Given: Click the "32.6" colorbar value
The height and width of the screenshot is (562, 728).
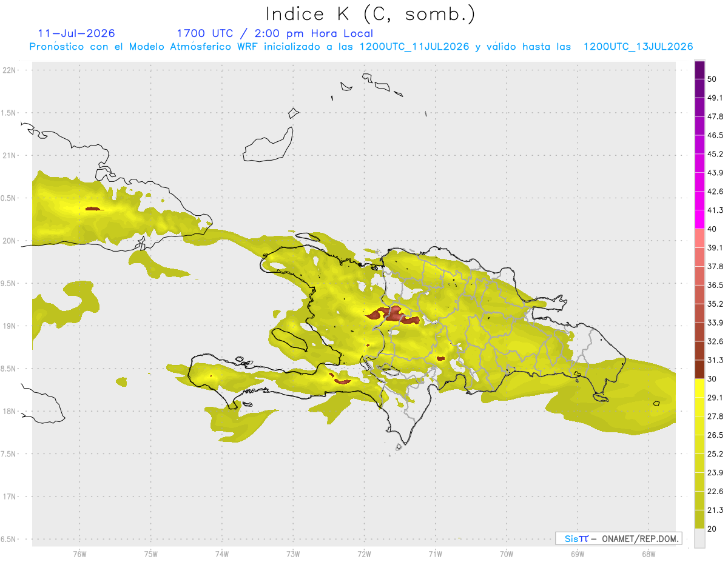Looking at the screenshot, I should [x=715, y=341].
